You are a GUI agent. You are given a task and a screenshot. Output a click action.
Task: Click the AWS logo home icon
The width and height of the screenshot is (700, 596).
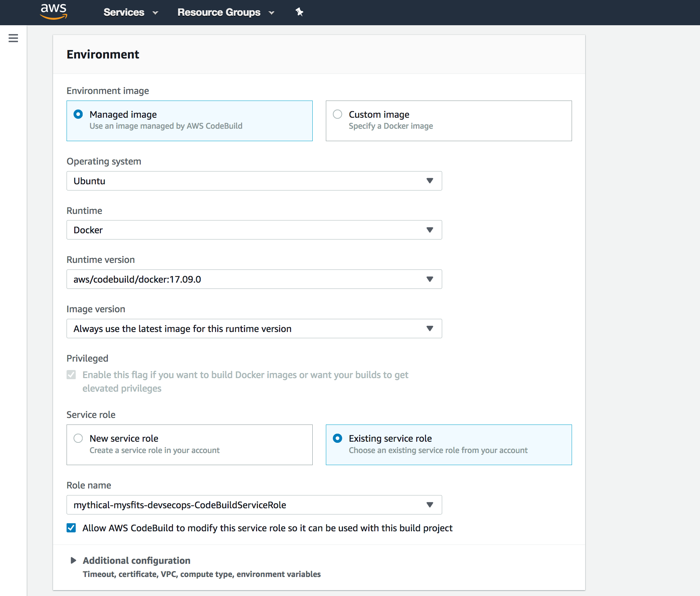[x=54, y=12]
